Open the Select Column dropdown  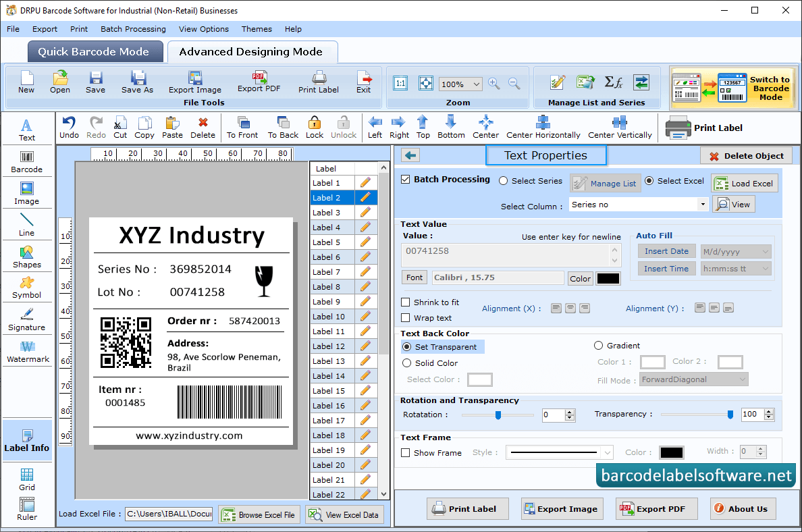pyautogui.click(x=703, y=205)
